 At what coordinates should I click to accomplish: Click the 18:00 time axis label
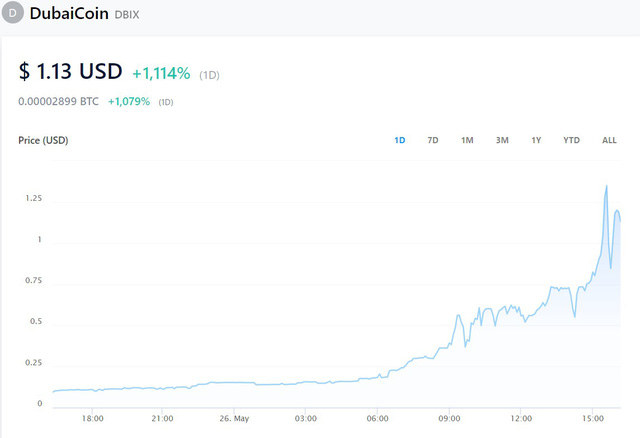coord(92,418)
